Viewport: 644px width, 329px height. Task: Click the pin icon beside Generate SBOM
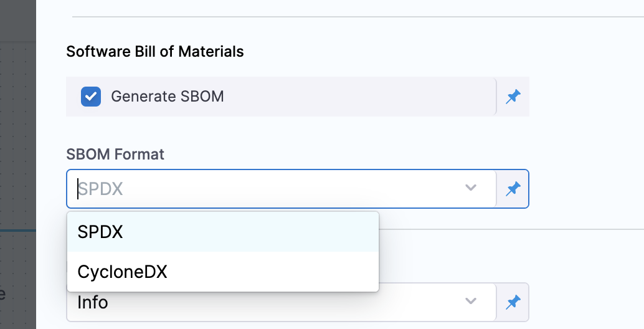click(x=513, y=97)
